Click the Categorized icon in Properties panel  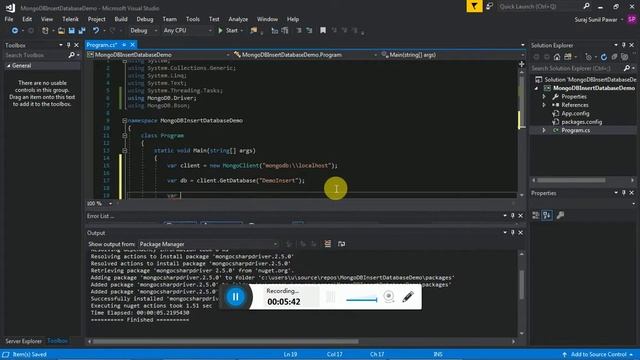(536, 215)
